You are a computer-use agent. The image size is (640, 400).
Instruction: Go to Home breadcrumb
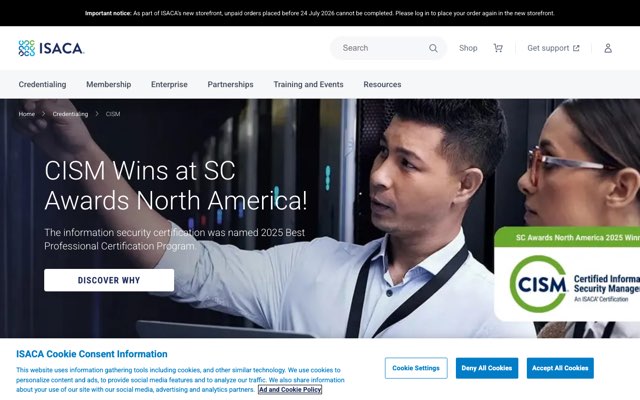point(27,114)
